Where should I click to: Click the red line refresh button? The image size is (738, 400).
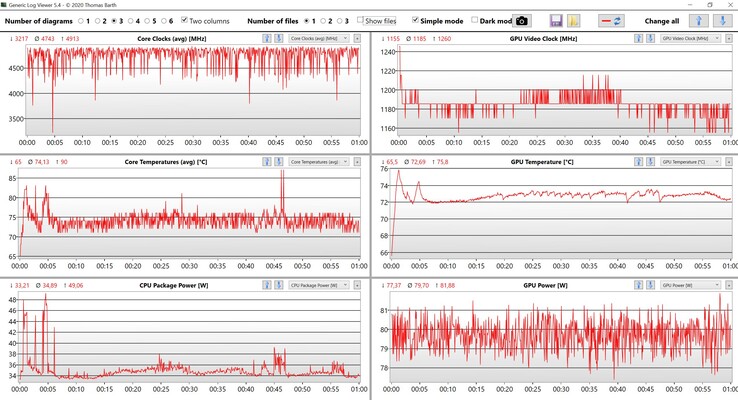coord(611,21)
